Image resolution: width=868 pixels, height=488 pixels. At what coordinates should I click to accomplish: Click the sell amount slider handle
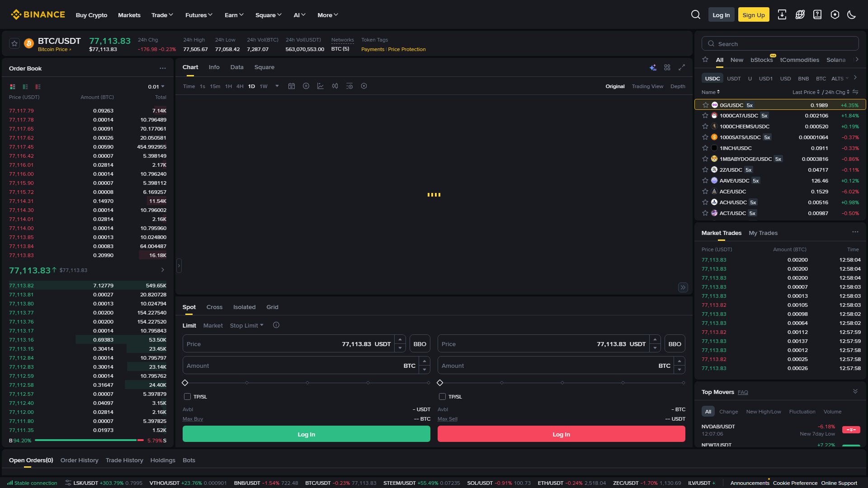[440, 383]
